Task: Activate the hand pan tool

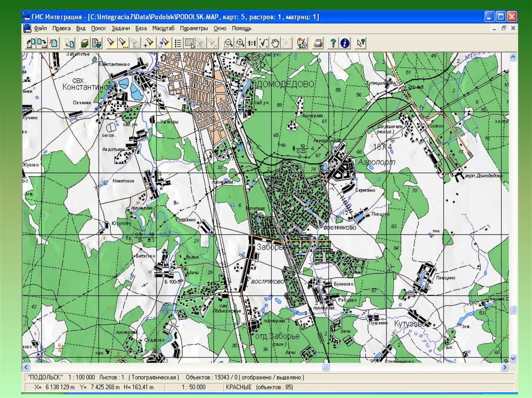Action: (276, 43)
